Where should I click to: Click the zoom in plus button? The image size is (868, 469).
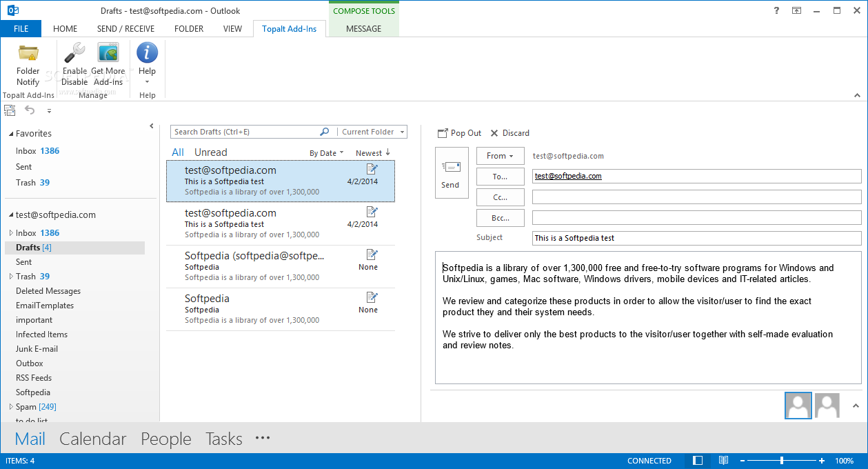(822, 461)
